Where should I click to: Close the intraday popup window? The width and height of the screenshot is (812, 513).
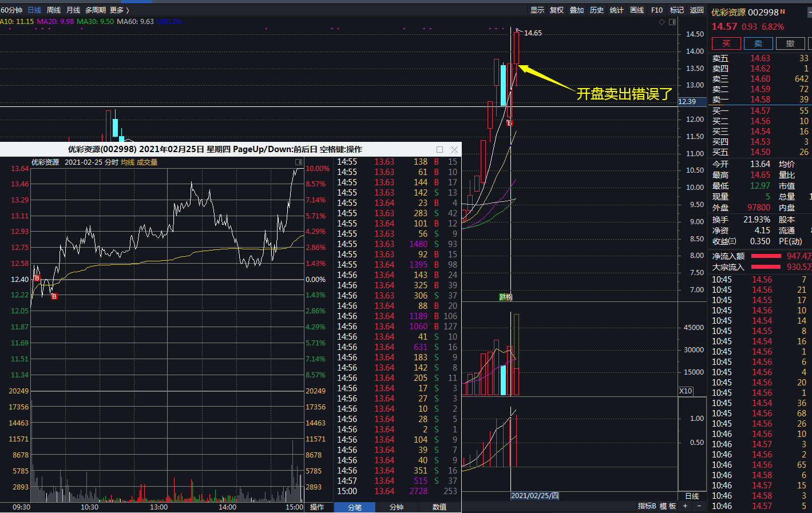click(454, 149)
